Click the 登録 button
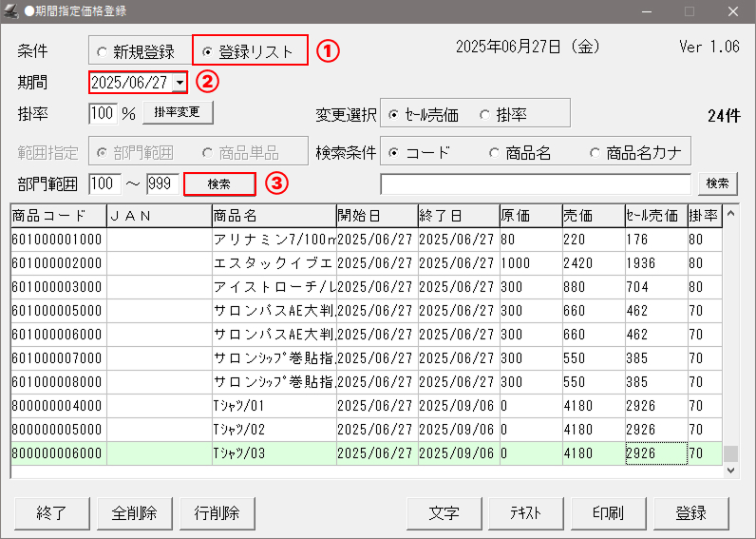 (x=690, y=513)
